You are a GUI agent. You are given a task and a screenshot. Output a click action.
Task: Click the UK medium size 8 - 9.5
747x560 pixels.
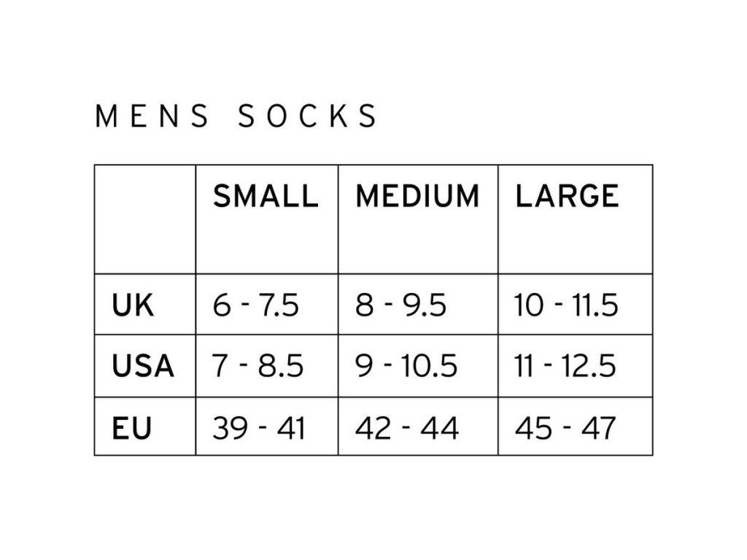(x=400, y=306)
